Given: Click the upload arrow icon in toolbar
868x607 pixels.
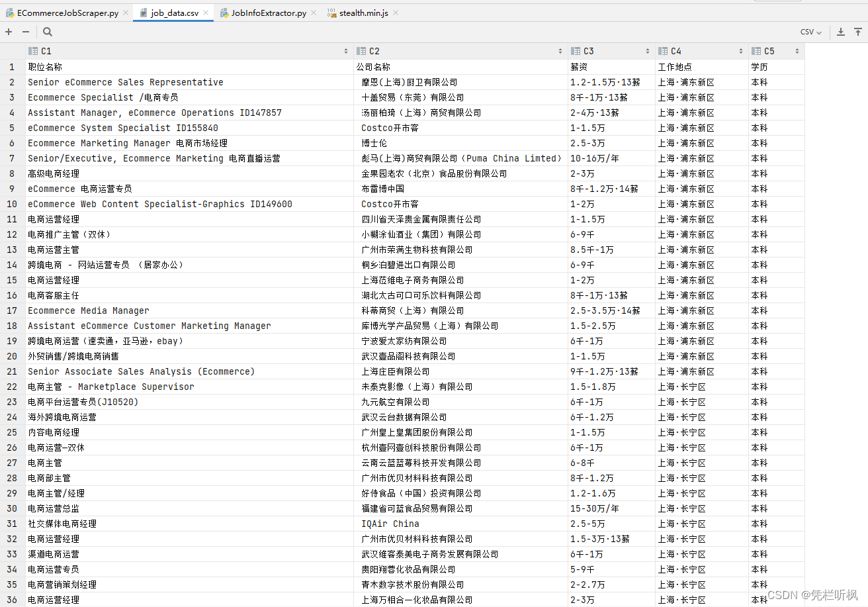Looking at the screenshot, I should point(858,32).
